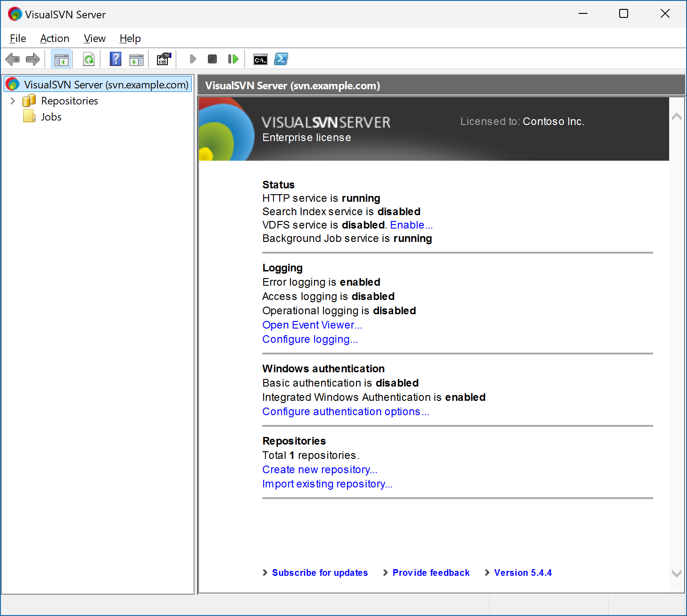Click the Refresh toolbar icon
Screen dimensions: 687x616
(x=89, y=59)
